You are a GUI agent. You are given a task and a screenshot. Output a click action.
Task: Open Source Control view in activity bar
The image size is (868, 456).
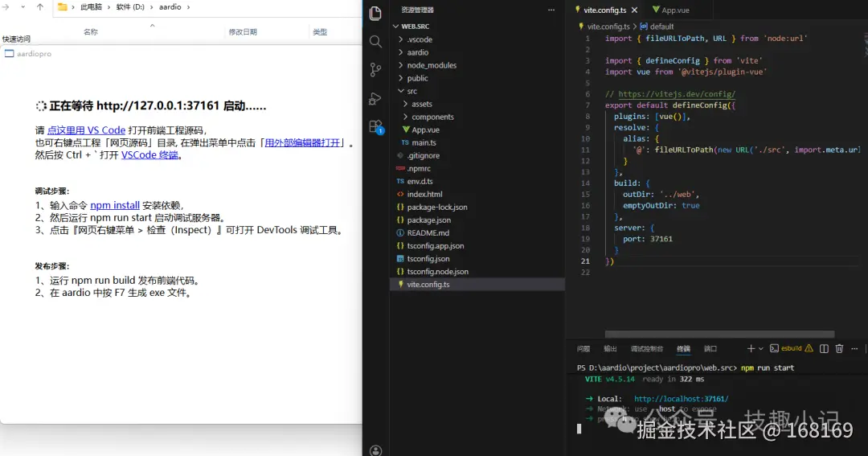(x=375, y=69)
